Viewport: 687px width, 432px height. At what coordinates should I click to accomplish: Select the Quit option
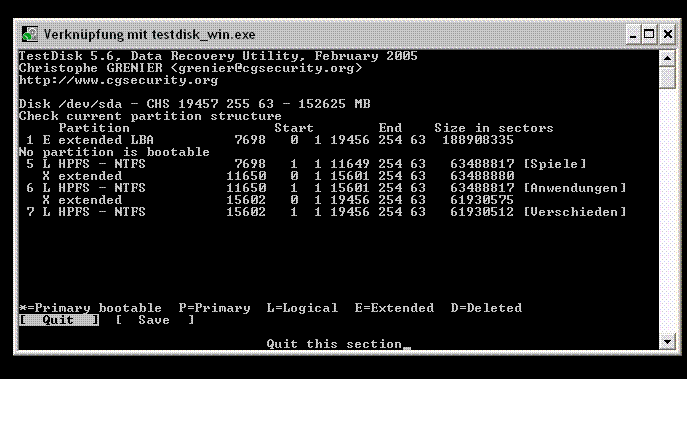tap(59, 320)
